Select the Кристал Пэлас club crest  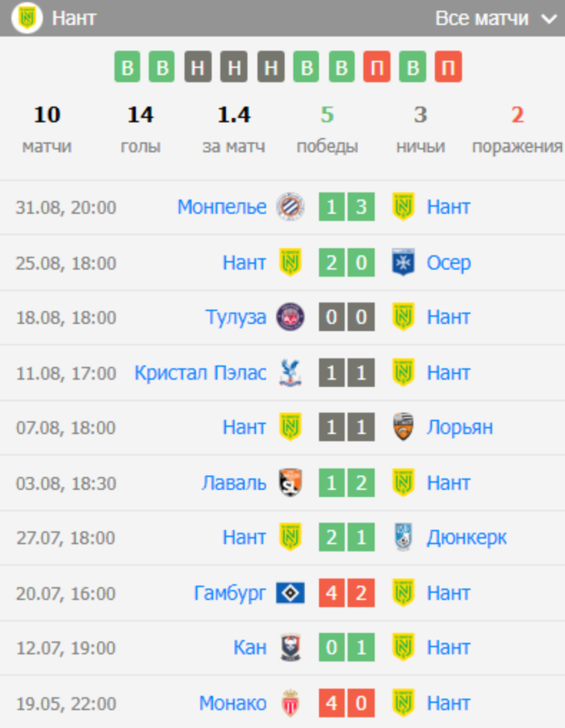click(290, 372)
